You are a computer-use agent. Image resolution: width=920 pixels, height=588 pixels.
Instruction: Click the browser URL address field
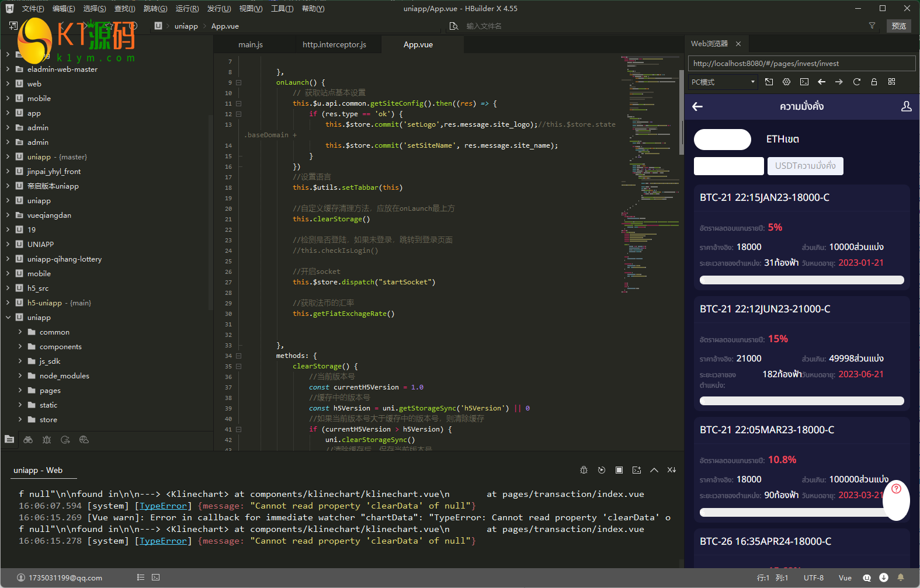point(801,64)
